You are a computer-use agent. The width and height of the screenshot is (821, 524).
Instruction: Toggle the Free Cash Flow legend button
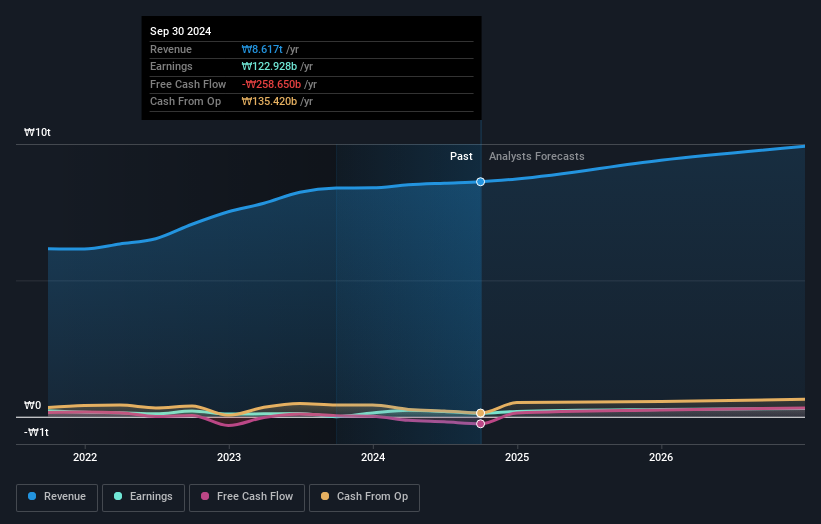pos(247,497)
